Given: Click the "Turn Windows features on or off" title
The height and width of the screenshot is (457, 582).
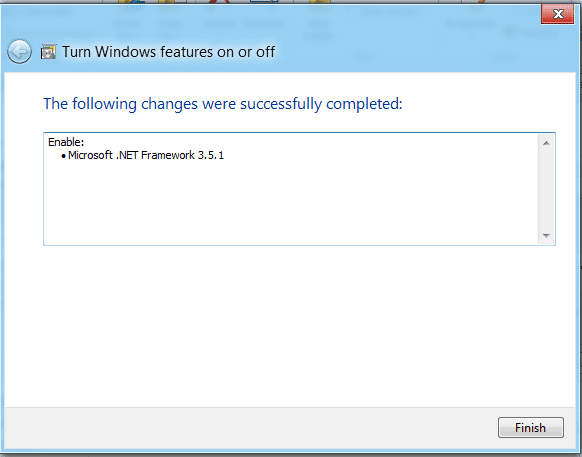Looking at the screenshot, I should [169, 52].
